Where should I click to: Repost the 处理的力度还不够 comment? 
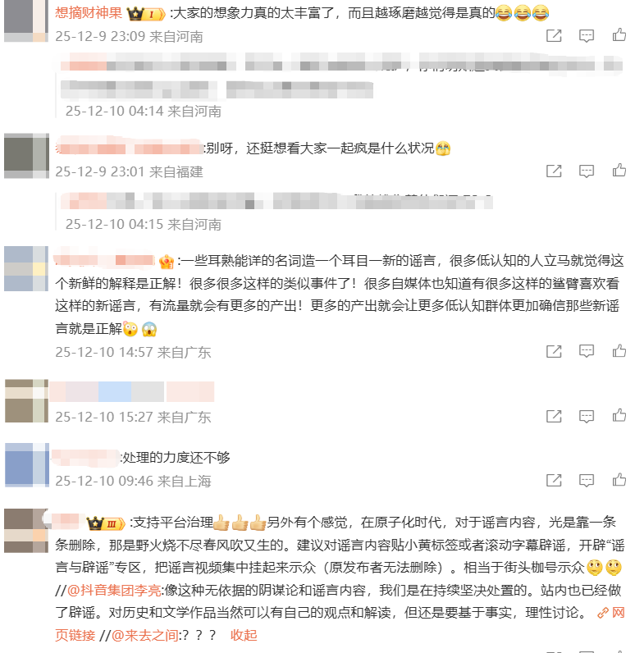tap(554, 480)
